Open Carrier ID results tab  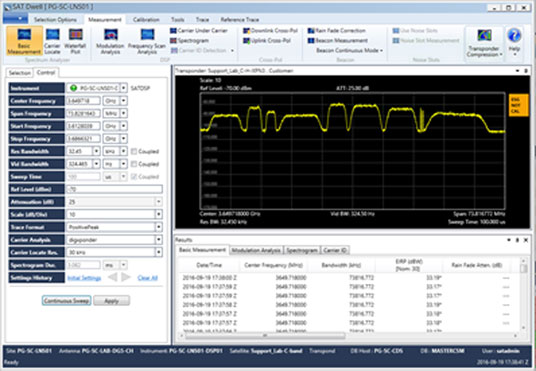[335, 250]
